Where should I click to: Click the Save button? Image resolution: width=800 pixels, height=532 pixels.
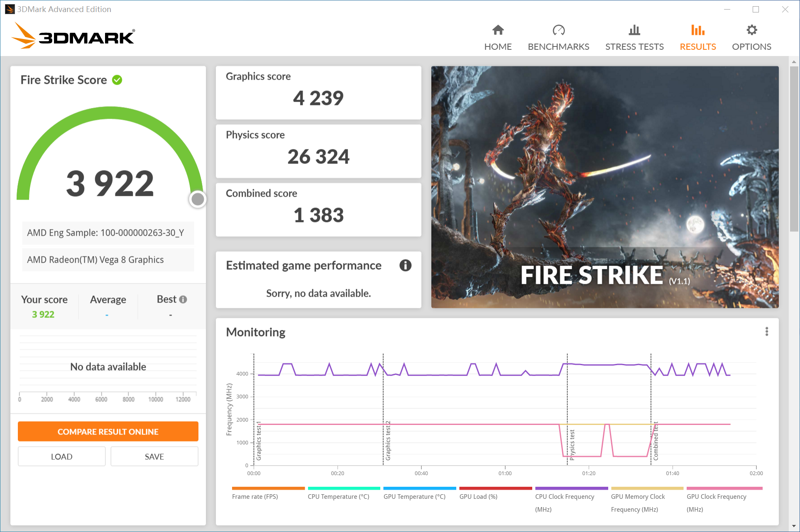154,456
